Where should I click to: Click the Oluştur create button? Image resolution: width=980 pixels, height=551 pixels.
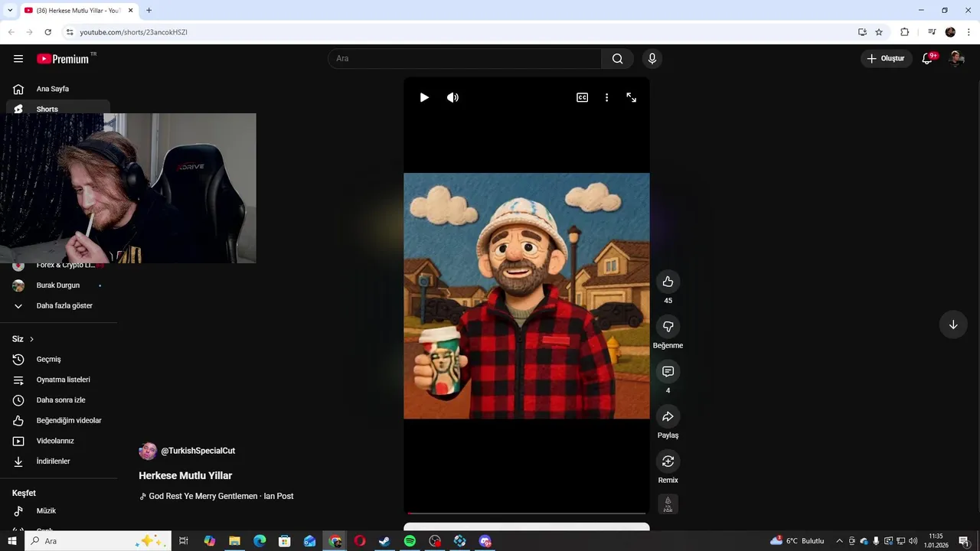(886, 59)
